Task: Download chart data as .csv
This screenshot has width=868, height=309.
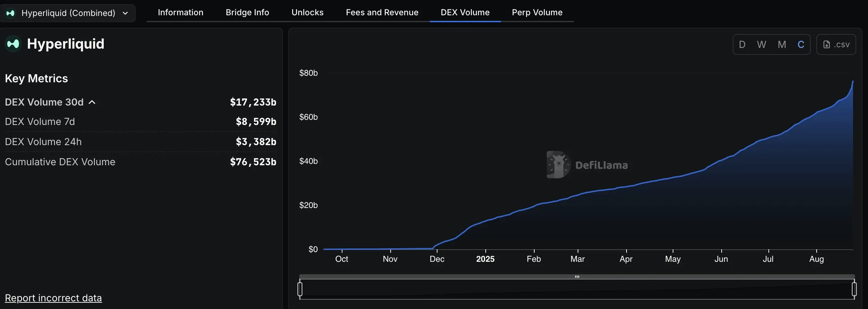Action: (836, 44)
